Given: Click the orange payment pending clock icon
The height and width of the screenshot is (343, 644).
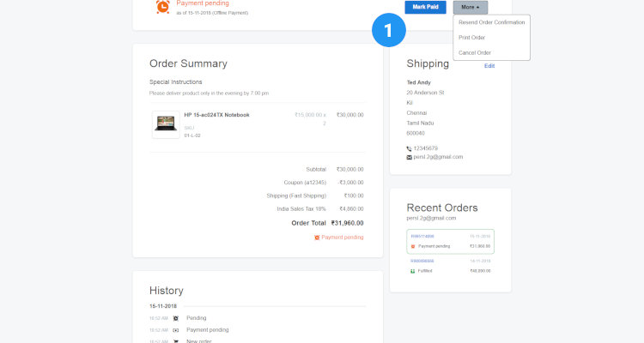Looking at the screenshot, I should (x=162, y=7).
